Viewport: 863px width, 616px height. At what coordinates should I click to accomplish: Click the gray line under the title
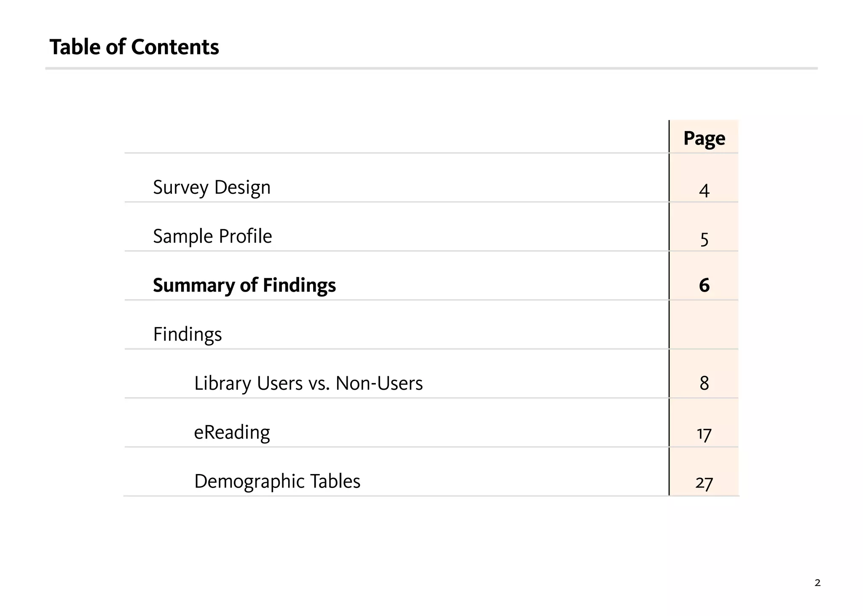(431, 68)
